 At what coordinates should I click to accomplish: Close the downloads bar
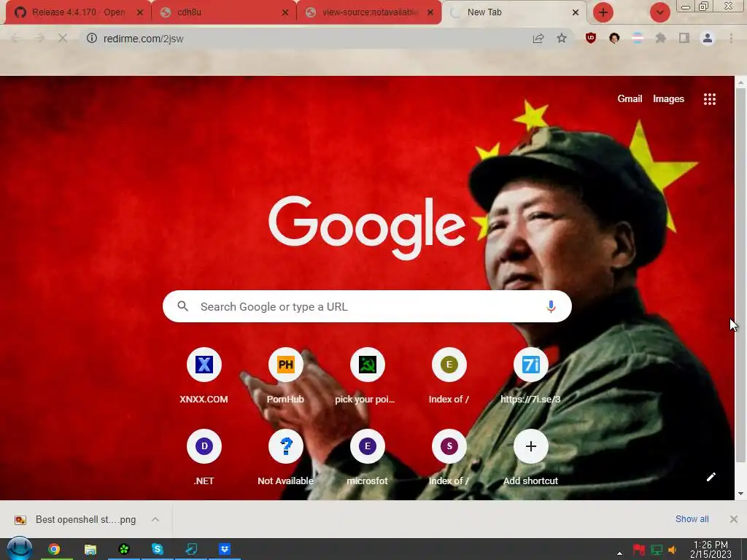point(734,519)
